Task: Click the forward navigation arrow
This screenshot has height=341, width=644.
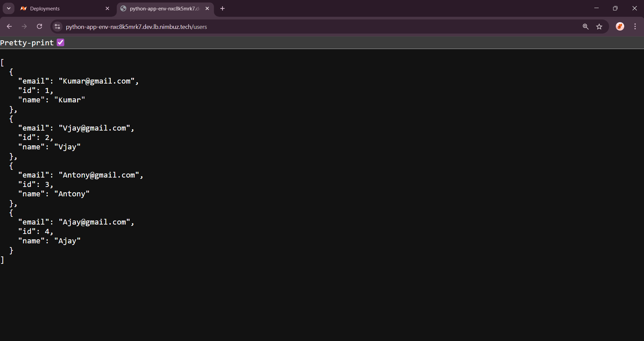Action: 24,27
